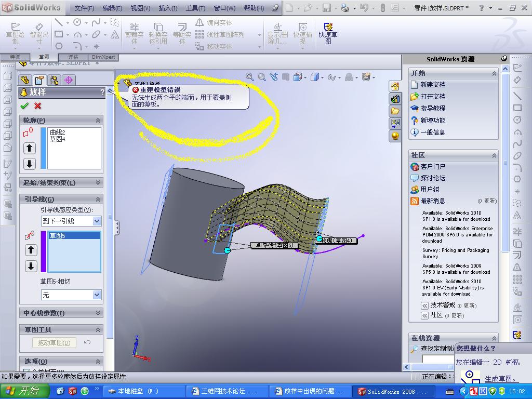532x399 pixels.
Task: Click the 草图绘制 sketch tool
Action: click(x=15, y=33)
